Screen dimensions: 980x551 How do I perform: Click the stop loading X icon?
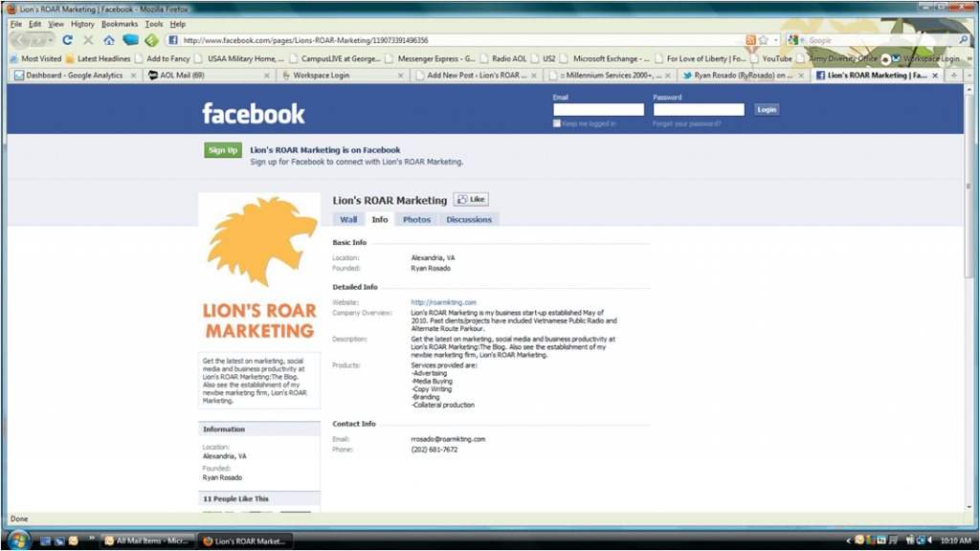coord(88,40)
